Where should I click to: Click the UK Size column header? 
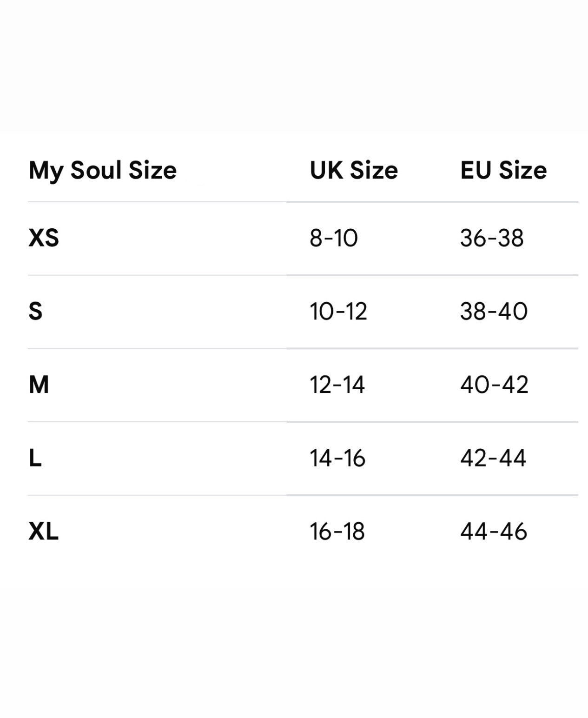(x=354, y=170)
